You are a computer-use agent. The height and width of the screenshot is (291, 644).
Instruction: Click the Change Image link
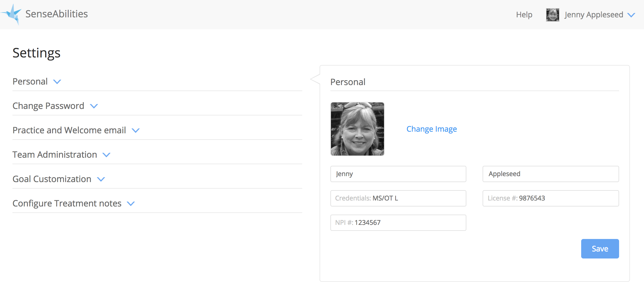pos(432,129)
